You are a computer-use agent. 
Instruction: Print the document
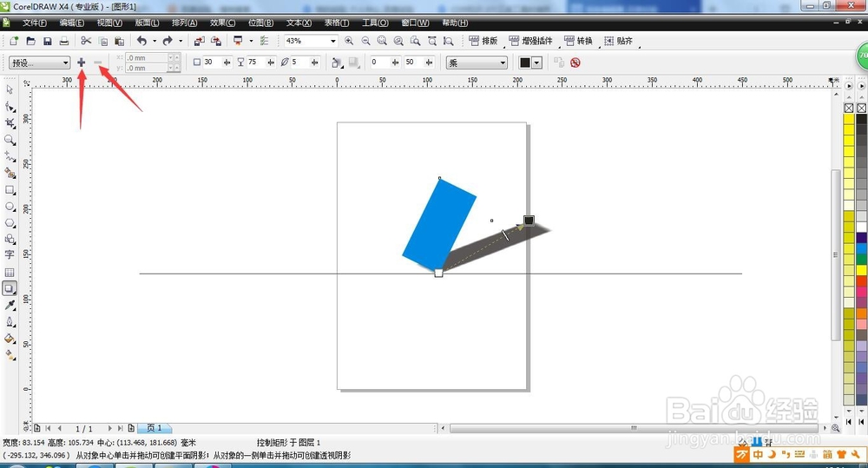click(64, 41)
